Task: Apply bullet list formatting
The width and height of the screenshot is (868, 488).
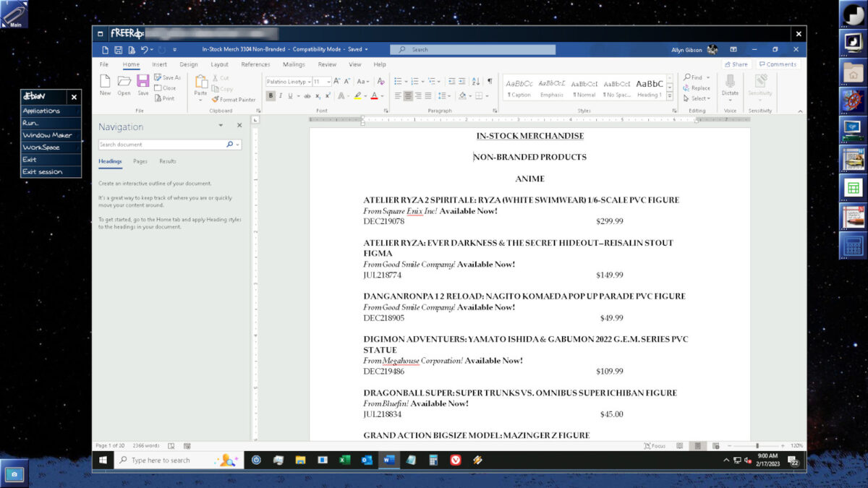Action: click(398, 82)
